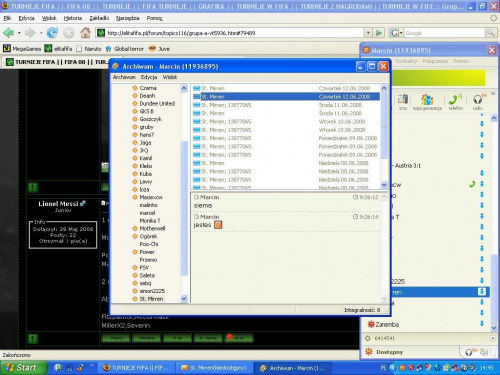500x375 pixels.
Task: Click the E-MAIL button on forum post
Action: (x=208, y=338)
